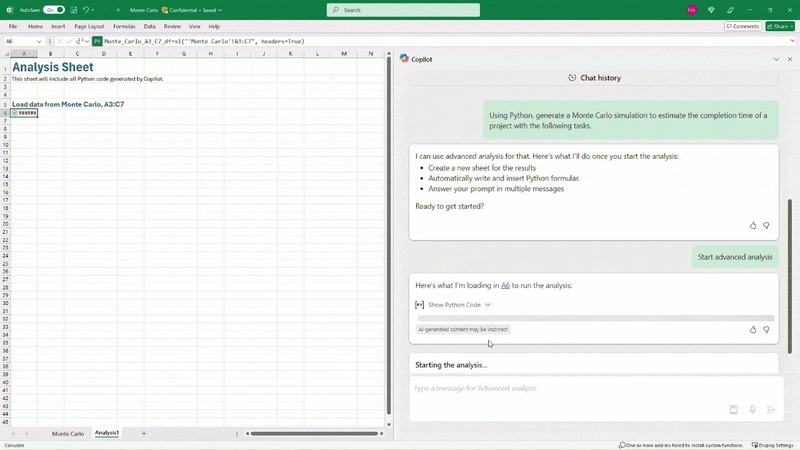This screenshot has height=450, width=800.
Task: Toggle the AutoSave switch
Action: pos(54,10)
